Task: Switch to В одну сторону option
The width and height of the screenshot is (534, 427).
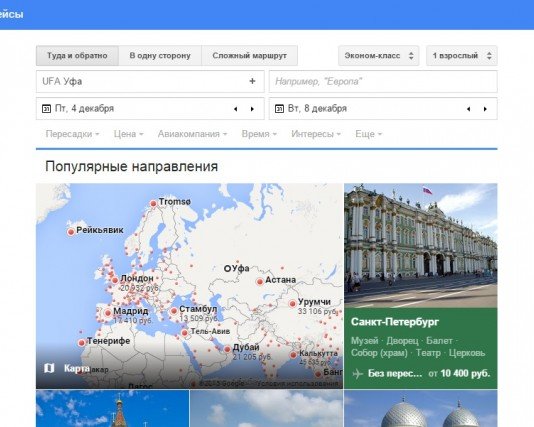Action: [x=160, y=56]
